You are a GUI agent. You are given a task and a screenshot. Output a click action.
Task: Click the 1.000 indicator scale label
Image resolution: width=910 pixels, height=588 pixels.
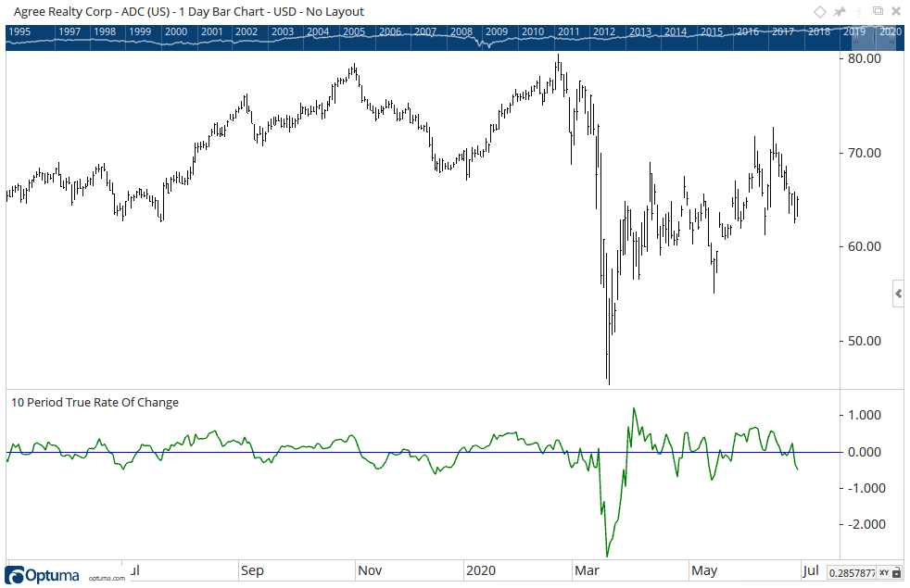(865, 415)
